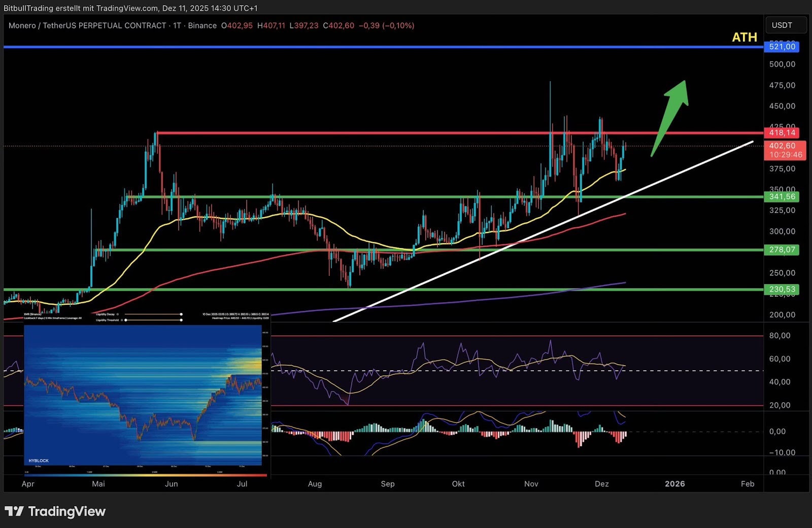
Task: Click the HYBLOCK logo on heatmap
Action: [x=39, y=461]
